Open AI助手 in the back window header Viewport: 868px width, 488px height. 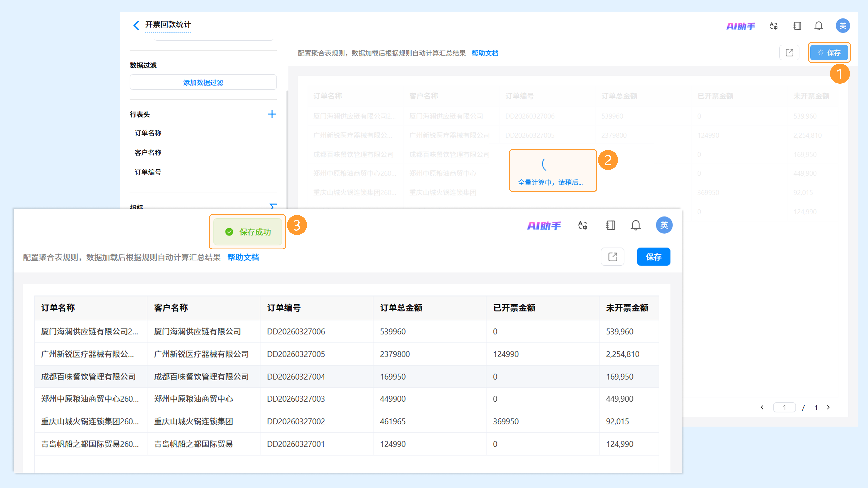[741, 26]
